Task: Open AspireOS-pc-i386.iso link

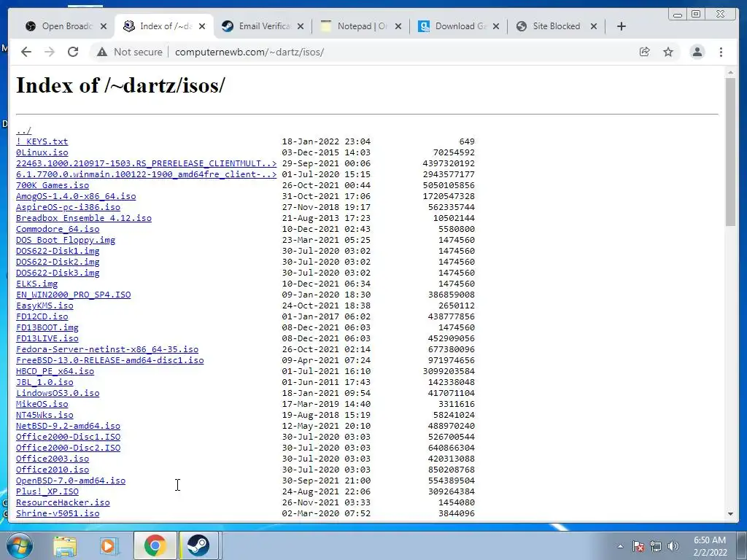Action: [68, 207]
